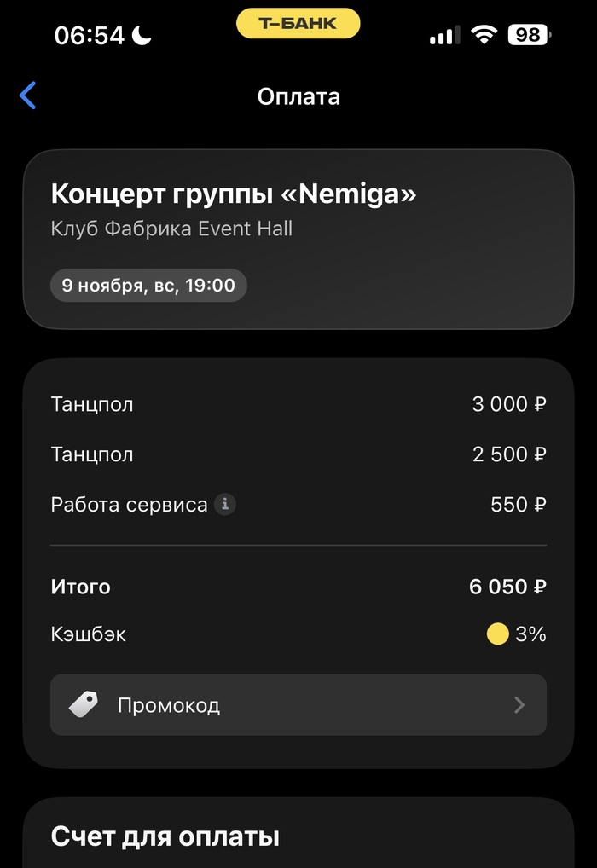Tap the Wi-Fi status icon

point(484,35)
